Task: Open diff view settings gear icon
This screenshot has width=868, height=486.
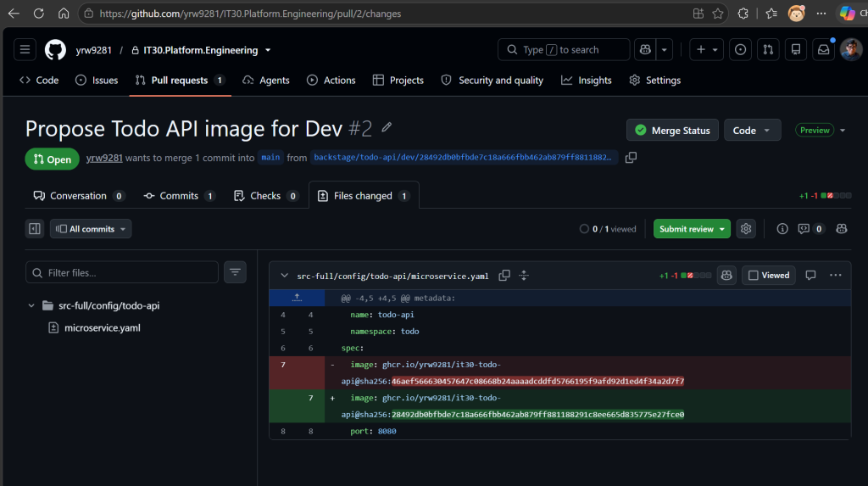Action: point(746,229)
